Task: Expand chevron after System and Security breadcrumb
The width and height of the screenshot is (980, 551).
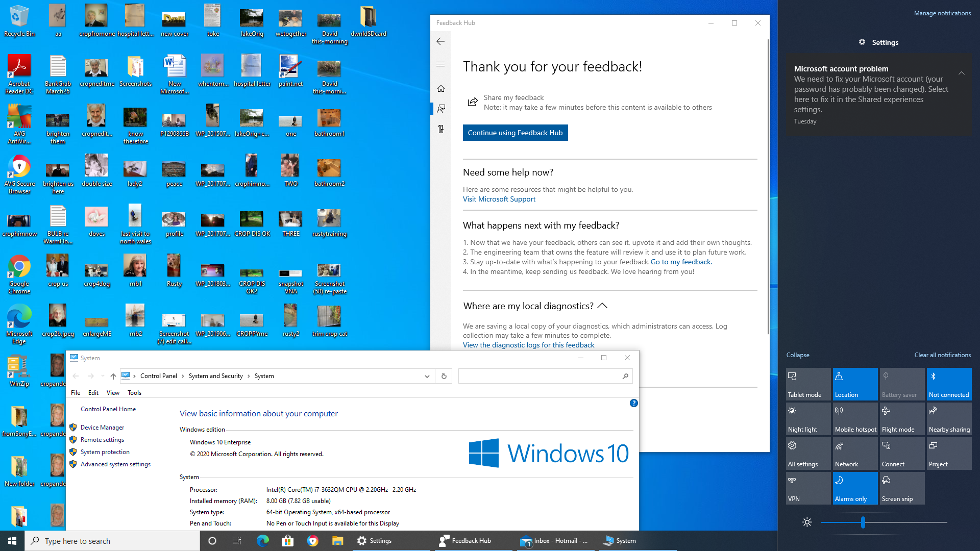Action: pos(249,376)
